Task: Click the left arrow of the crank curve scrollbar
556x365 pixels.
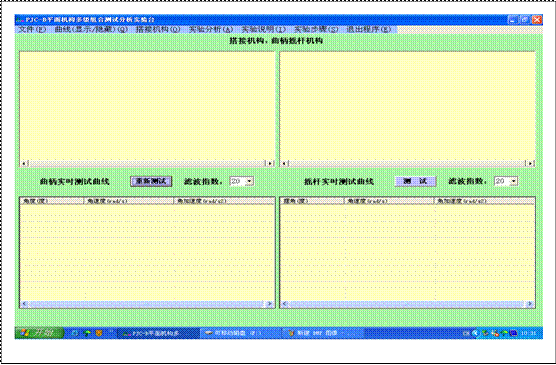Action: tap(24, 164)
